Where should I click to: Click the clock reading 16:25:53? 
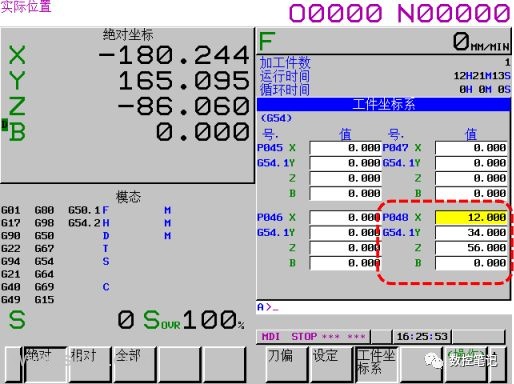[422, 336]
